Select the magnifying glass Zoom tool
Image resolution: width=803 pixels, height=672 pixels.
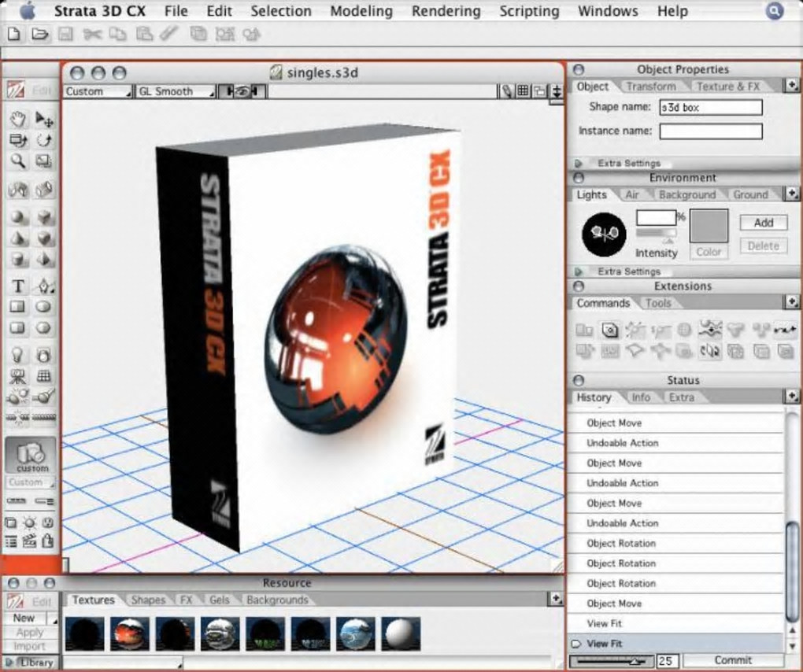point(18,161)
